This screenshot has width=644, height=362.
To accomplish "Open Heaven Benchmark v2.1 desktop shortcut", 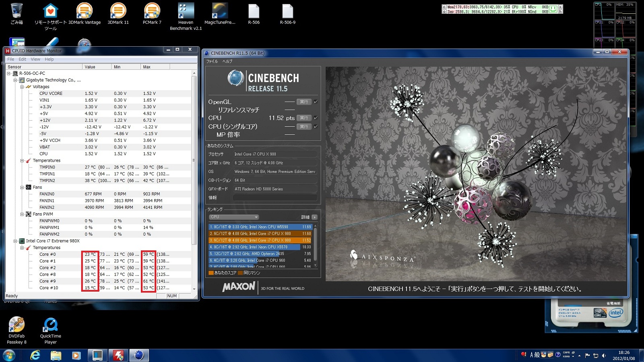I will pyautogui.click(x=186, y=16).
